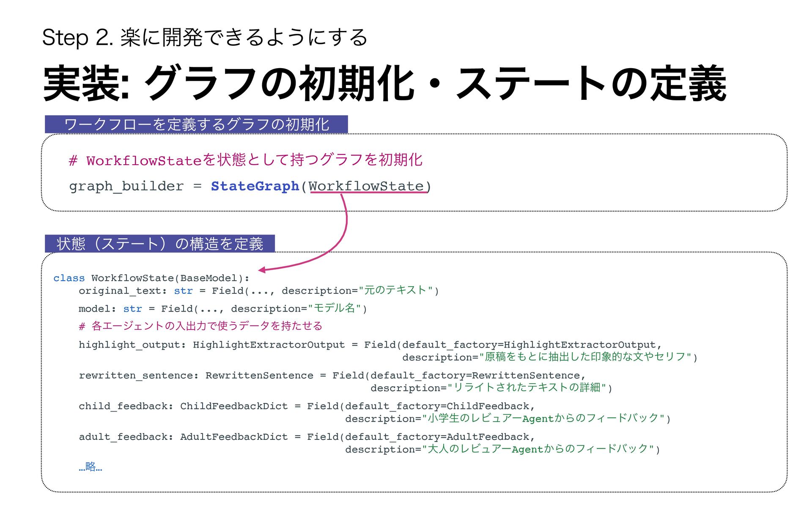Click the rewritten_sentence field name

click(x=137, y=375)
